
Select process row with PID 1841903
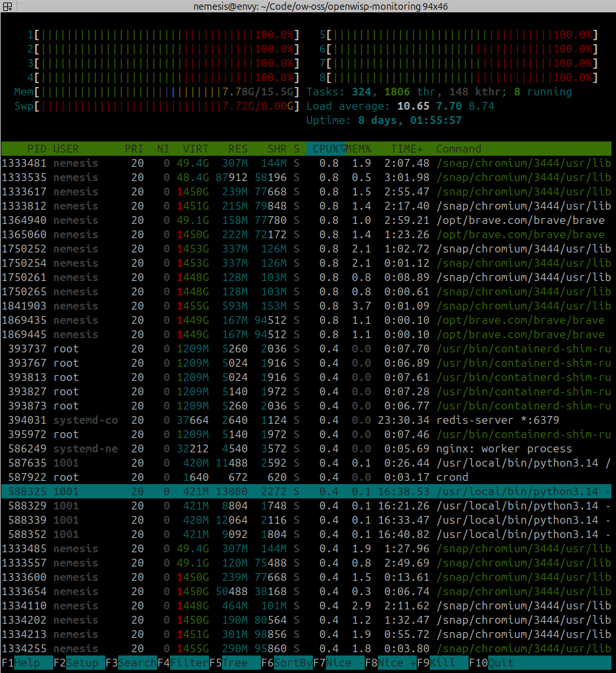(306, 306)
